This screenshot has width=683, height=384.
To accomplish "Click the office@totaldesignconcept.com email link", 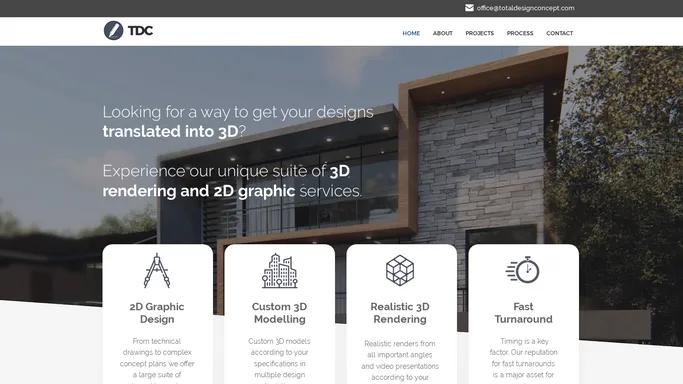I will pos(525,8).
